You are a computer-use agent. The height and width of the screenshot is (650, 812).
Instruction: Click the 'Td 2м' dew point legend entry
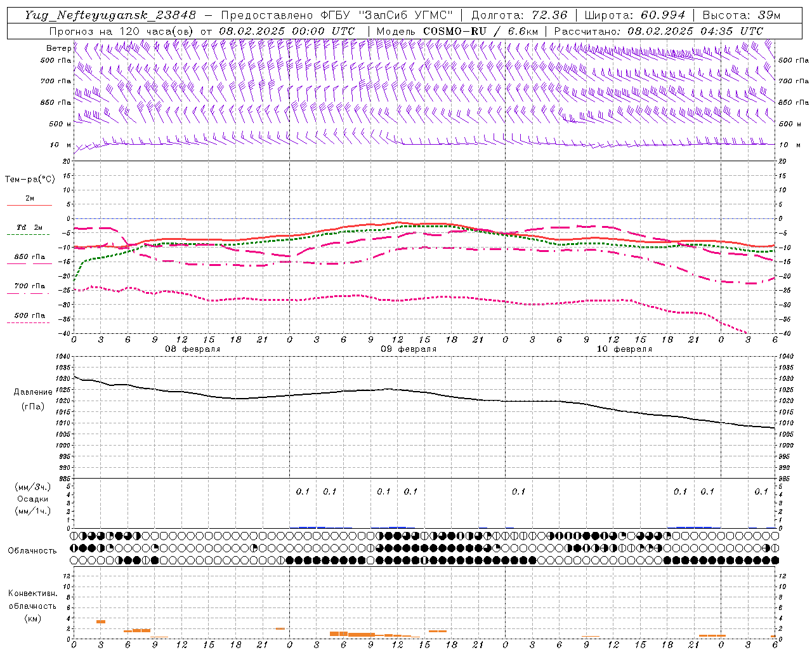point(30,227)
